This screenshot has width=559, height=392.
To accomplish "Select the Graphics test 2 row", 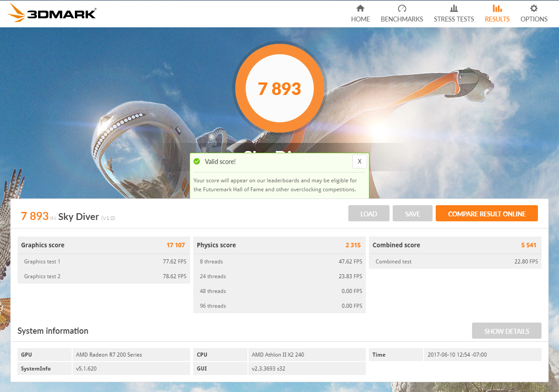I will point(104,276).
